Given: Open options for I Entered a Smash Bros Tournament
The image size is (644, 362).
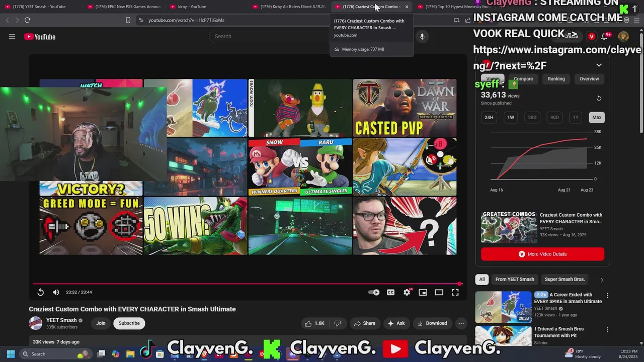Looking at the screenshot, I should [607, 330].
